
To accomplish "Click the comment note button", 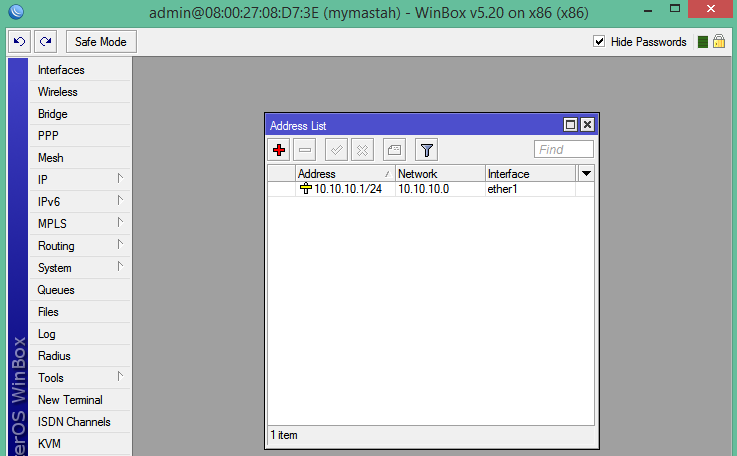I will pyautogui.click(x=394, y=150).
